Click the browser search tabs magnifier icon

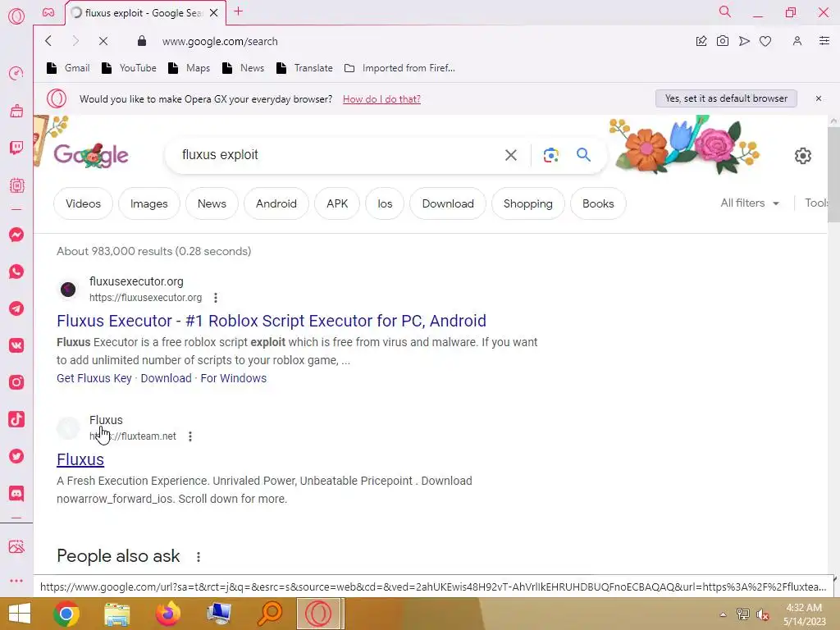pos(724,11)
